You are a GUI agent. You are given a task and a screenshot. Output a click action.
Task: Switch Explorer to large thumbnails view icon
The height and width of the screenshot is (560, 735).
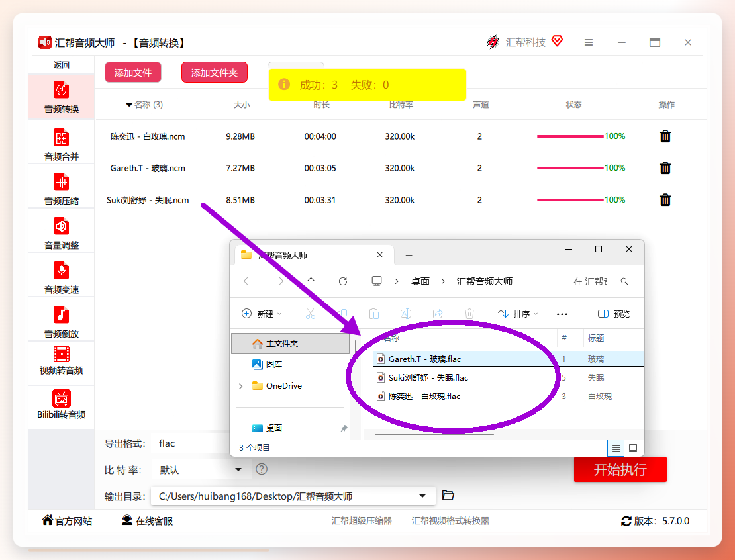(x=633, y=448)
